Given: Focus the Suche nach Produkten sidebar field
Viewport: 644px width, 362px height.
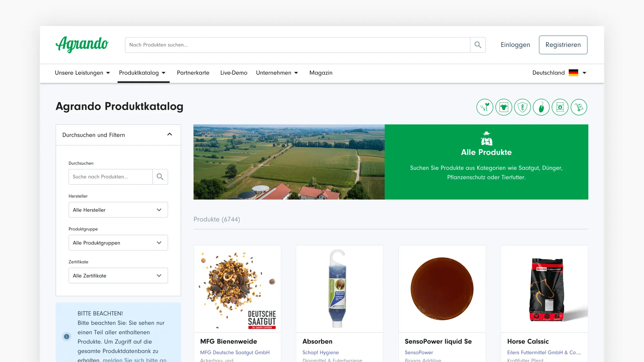Looking at the screenshot, I should [110, 177].
